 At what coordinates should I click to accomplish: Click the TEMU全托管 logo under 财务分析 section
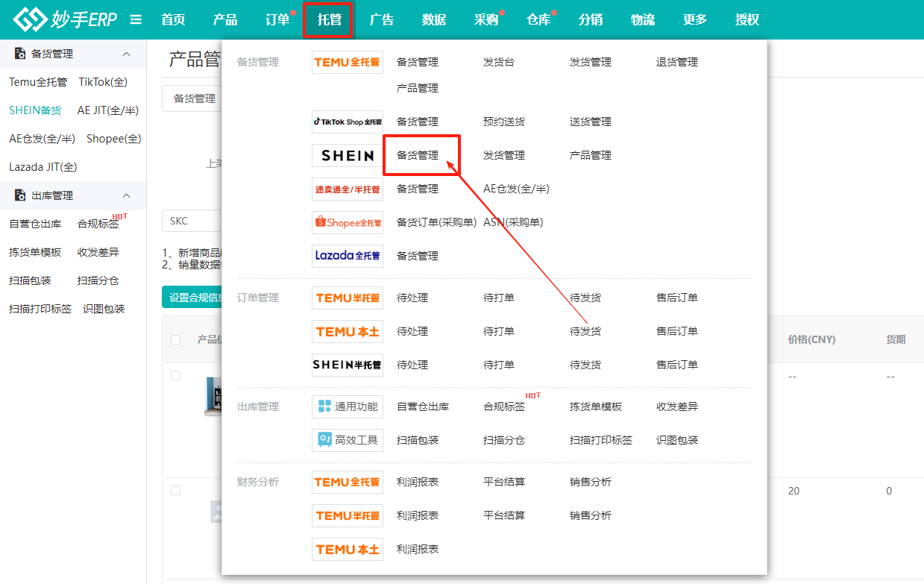[x=348, y=482]
